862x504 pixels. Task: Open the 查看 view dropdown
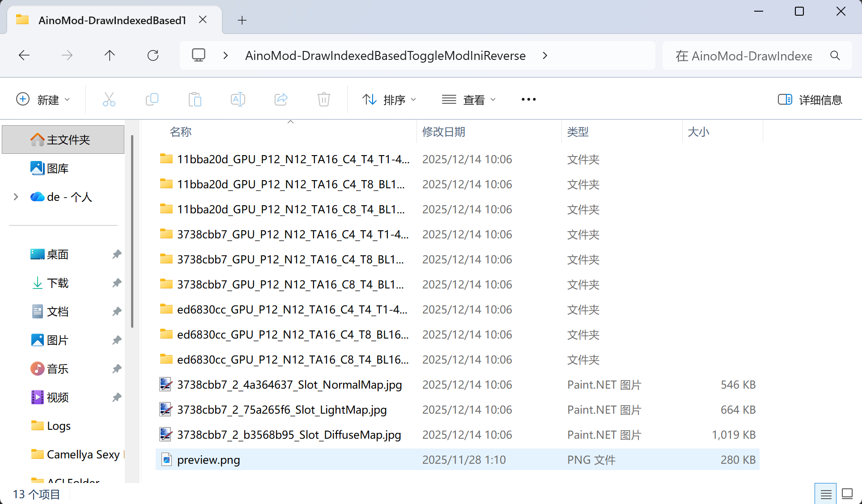(468, 99)
